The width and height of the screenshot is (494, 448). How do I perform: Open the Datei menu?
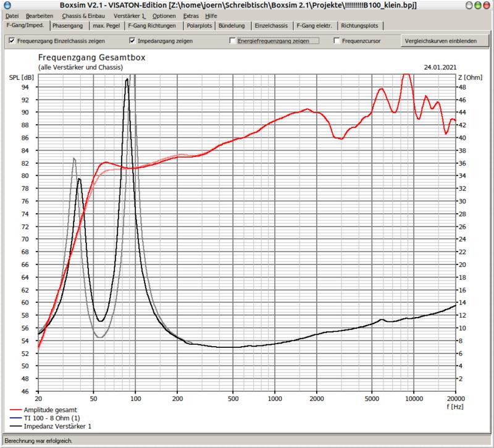[x=12, y=16]
